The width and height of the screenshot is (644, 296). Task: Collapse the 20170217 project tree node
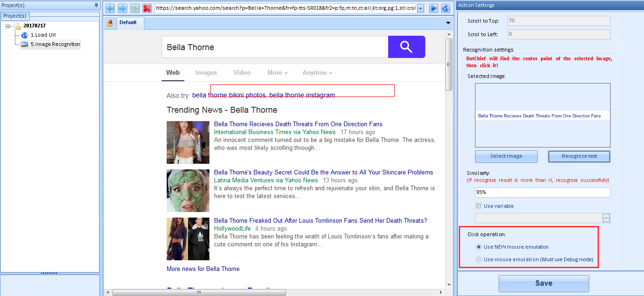(x=8, y=26)
